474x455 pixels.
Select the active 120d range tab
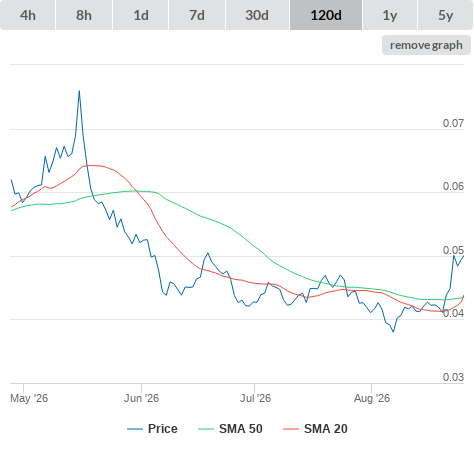[x=326, y=15]
